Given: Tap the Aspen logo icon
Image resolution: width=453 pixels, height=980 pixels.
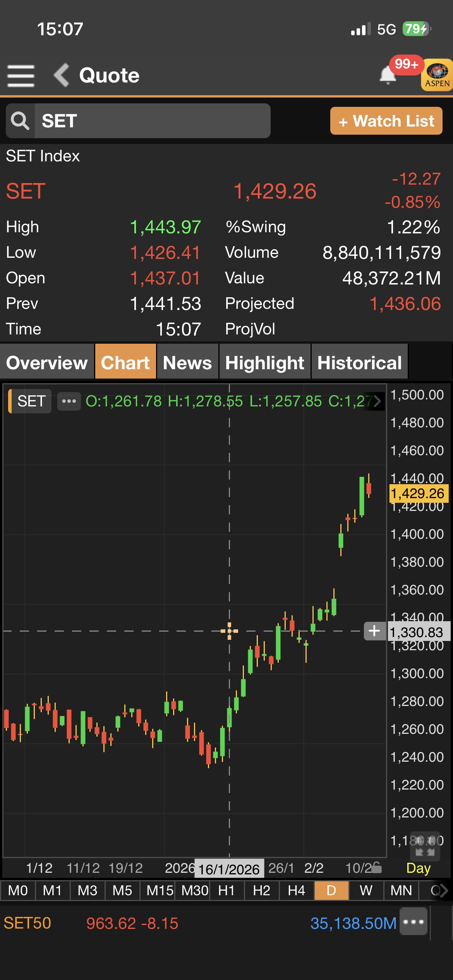Looking at the screenshot, I should point(437,75).
